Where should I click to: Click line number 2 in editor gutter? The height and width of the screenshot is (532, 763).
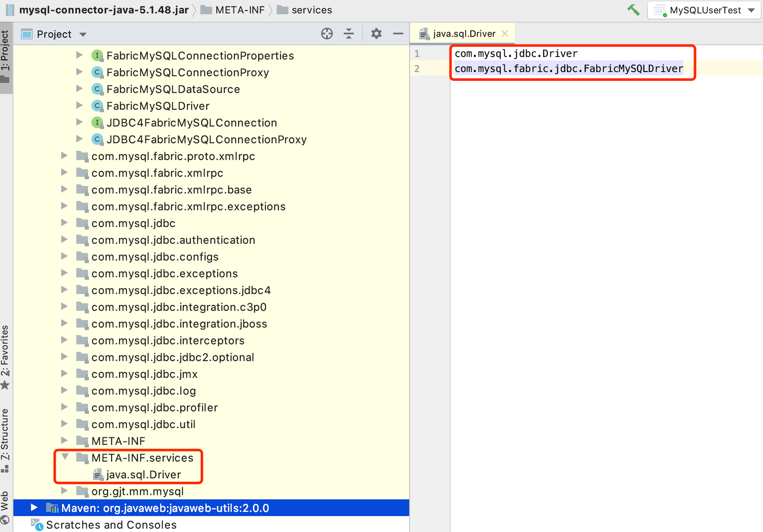tap(417, 69)
